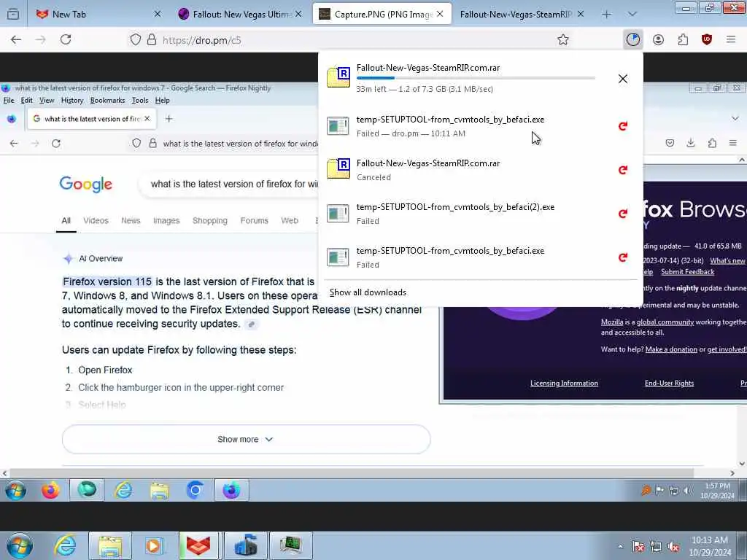Click the Firefox account icon in toolbar

[x=658, y=39]
